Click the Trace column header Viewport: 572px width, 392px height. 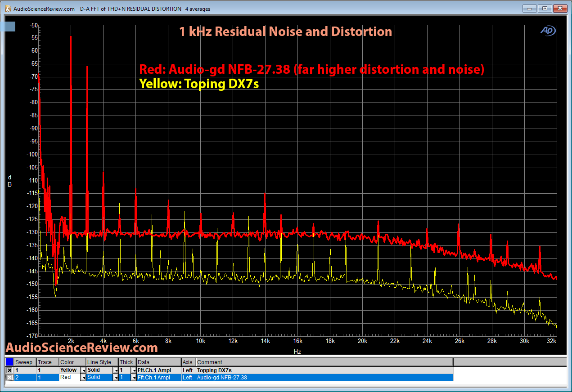[x=47, y=362]
